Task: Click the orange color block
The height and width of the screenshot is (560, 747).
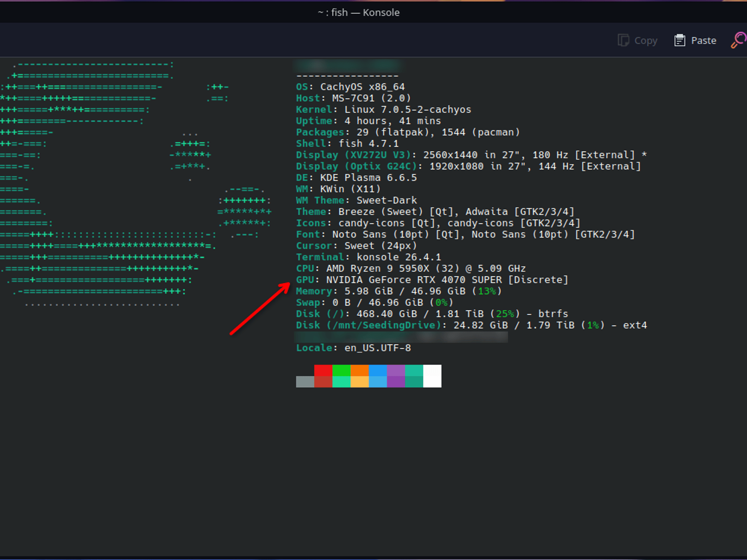Action: pyautogui.click(x=360, y=370)
